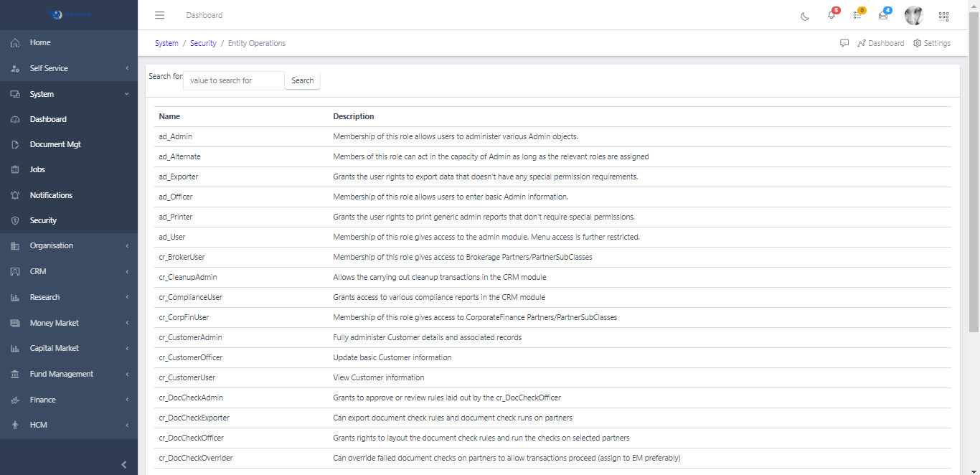Check messages via the envelope icon with badge 4
This screenshot has width=980, height=475.
coord(882,16)
